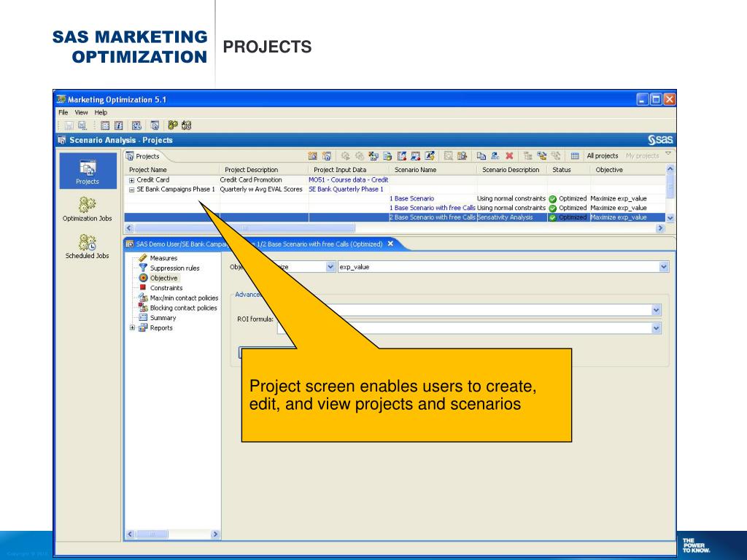The image size is (747, 560).
Task: Open the first Advanced section dropdown arrow
Action: [x=657, y=310]
